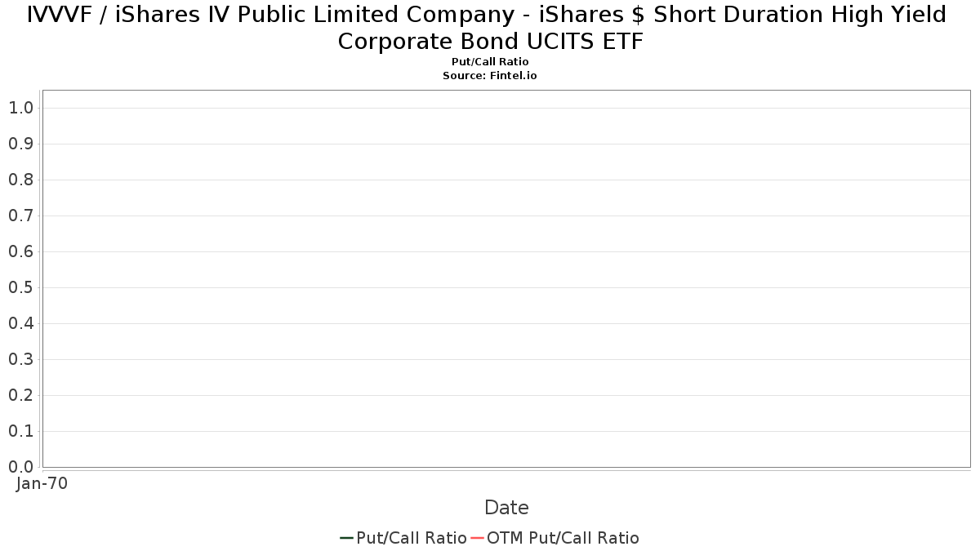Click the 0.6 y-axis tick label
This screenshot has width=980, height=551.
coord(20,251)
